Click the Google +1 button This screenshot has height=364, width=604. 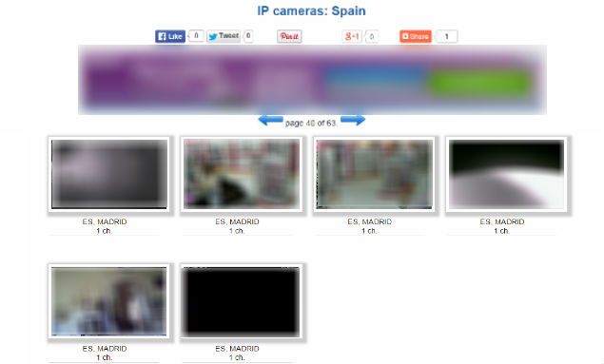click(352, 36)
